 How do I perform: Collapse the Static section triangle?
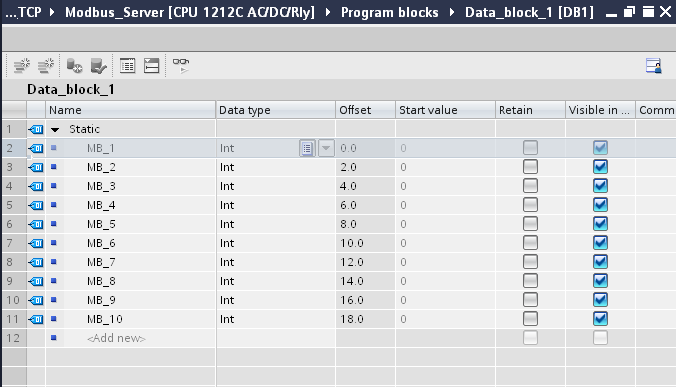55,129
